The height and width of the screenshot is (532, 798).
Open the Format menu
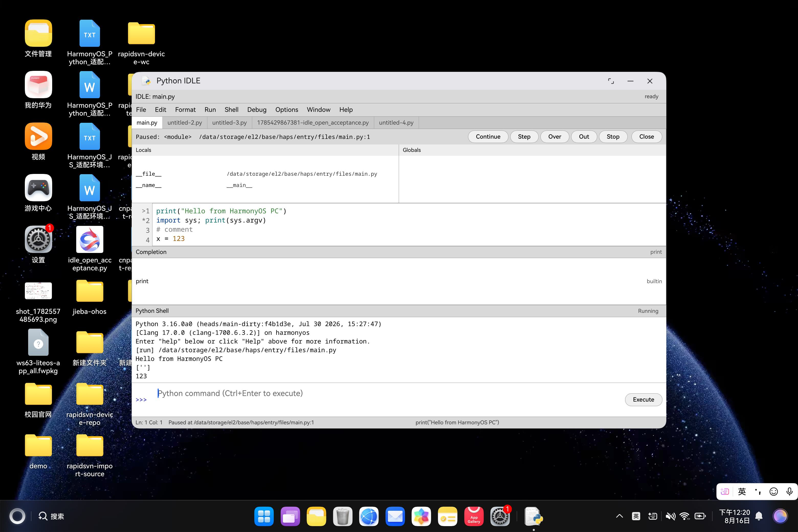(x=185, y=109)
